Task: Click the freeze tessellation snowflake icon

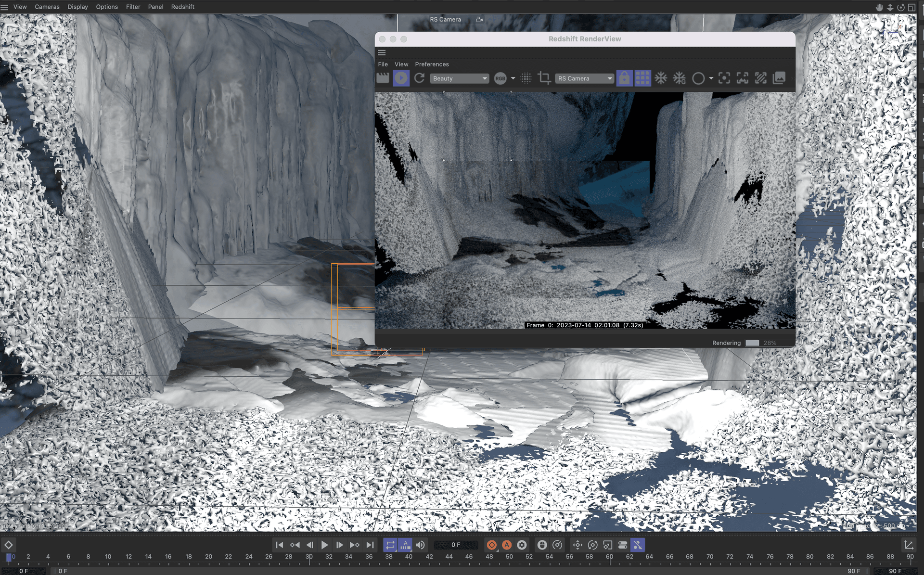Action: coord(661,78)
